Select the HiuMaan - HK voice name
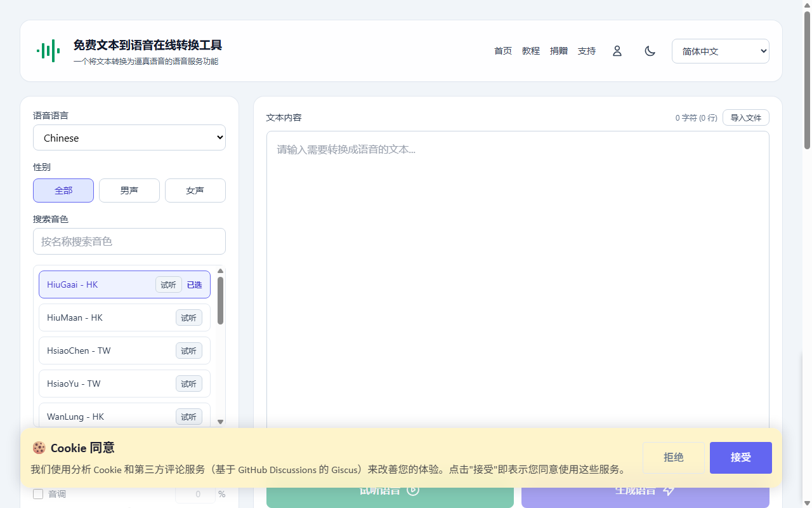 tap(75, 317)
